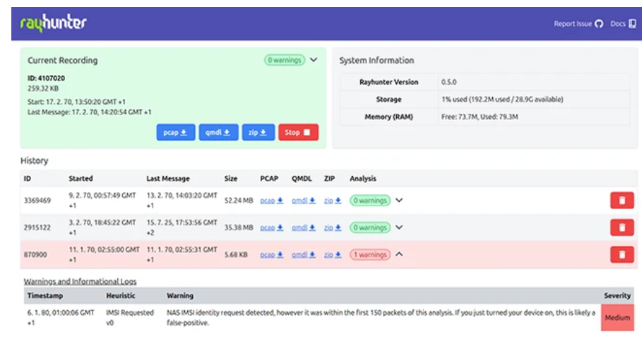Open the Docs link
This screenshot has height=344, width=644.
[x=623, y=24]
